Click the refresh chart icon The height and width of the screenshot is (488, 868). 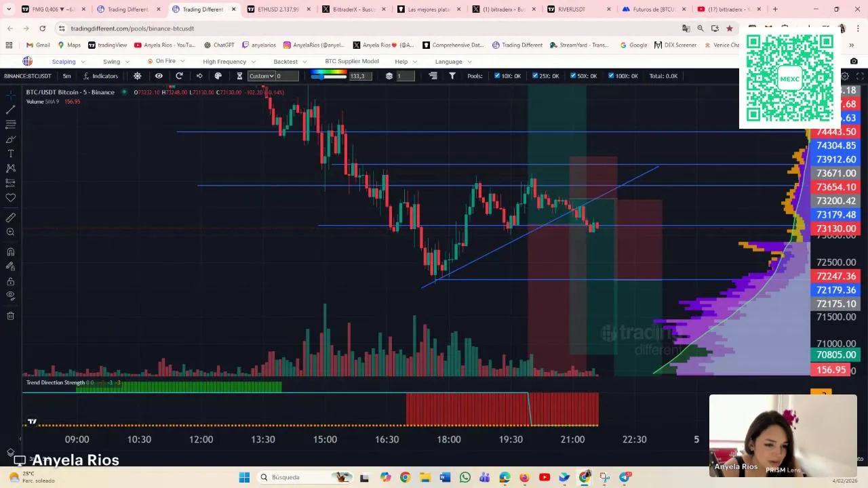(x=179, y=76)
